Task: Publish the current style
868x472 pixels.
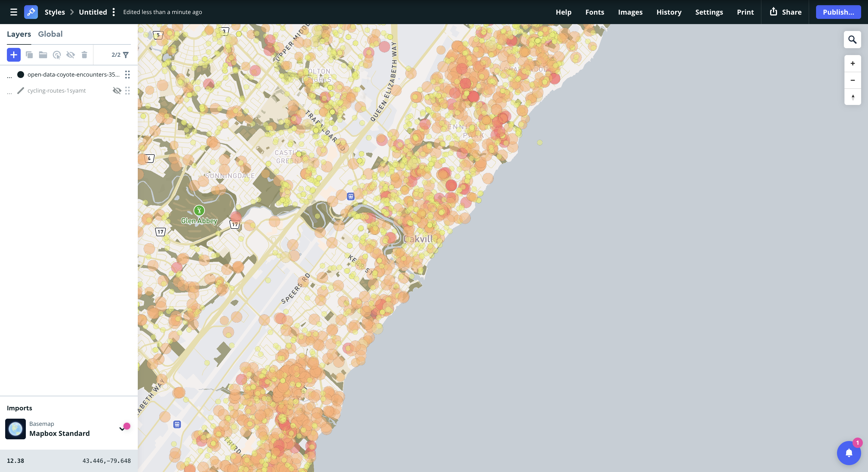Action: click(838, 12)
